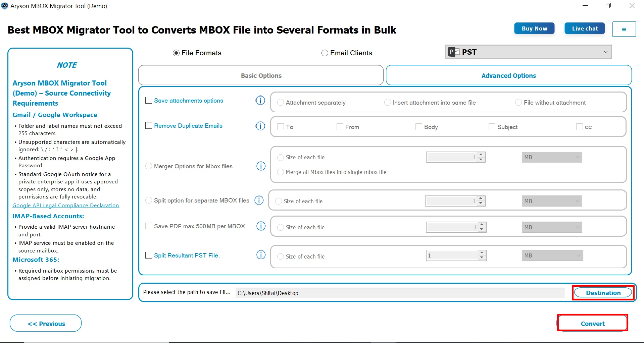Open the hamburger menu icon
The height and width of the screenshot is (343, 644).
point(624,29)
